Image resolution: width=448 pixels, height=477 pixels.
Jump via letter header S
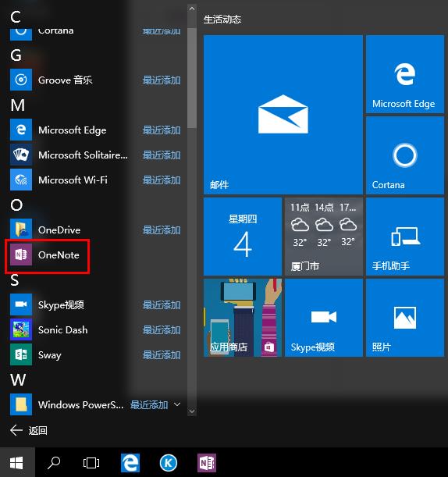coord(15,279)
